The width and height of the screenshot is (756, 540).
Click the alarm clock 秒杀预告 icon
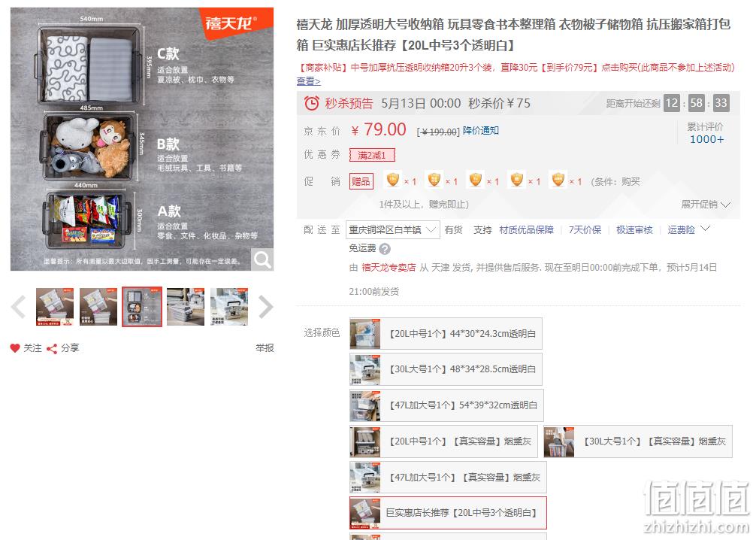tap(311, 103)
